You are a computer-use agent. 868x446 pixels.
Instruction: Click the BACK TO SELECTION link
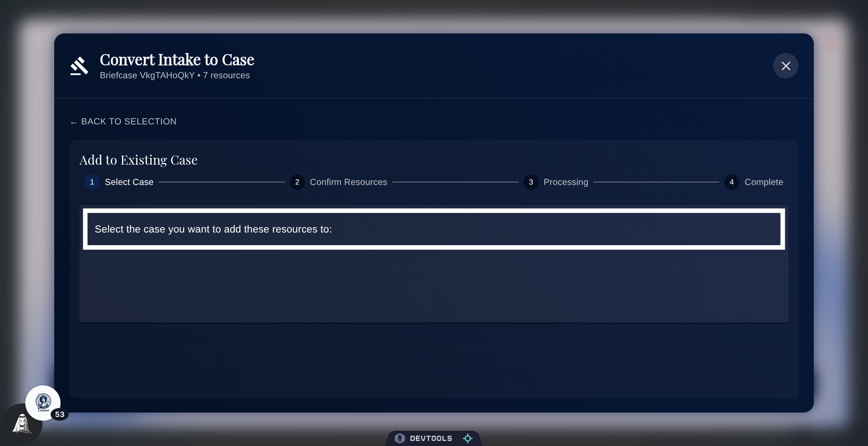(123, 122)
